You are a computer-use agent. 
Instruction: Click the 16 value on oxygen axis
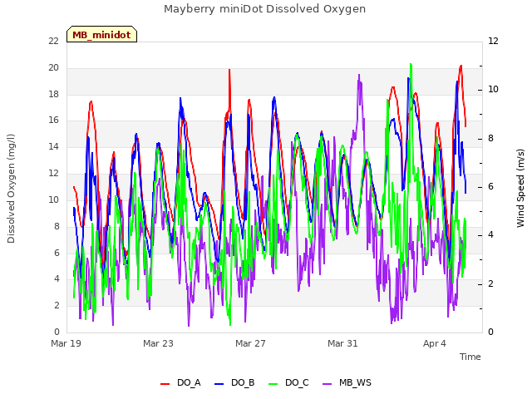pos(53,120)
